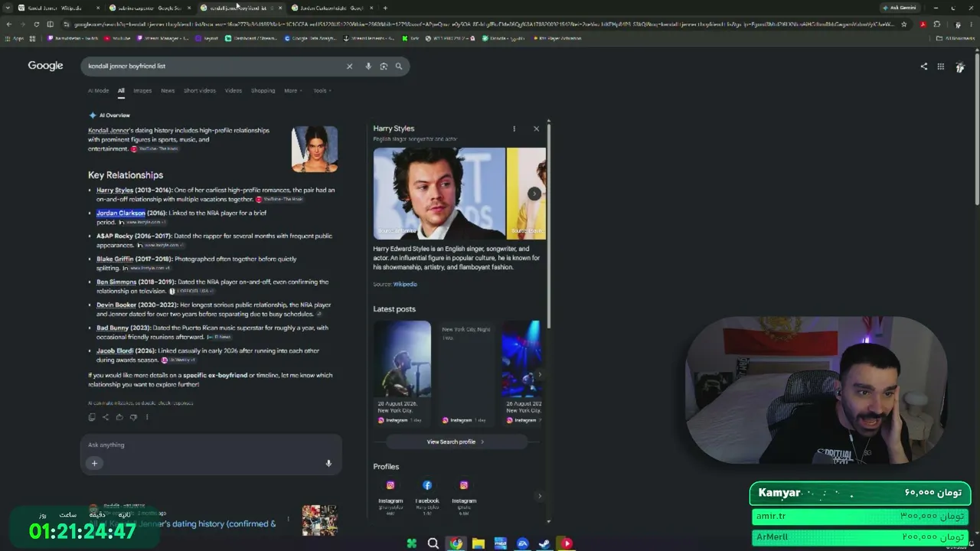
Task: Open Google Lens image search icon
Action: click(x=384, y=67)
